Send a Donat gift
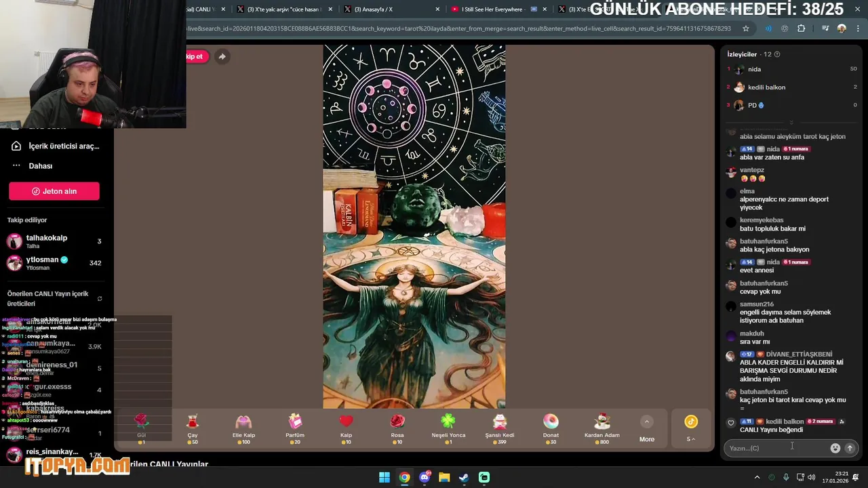 click(551, 428)
